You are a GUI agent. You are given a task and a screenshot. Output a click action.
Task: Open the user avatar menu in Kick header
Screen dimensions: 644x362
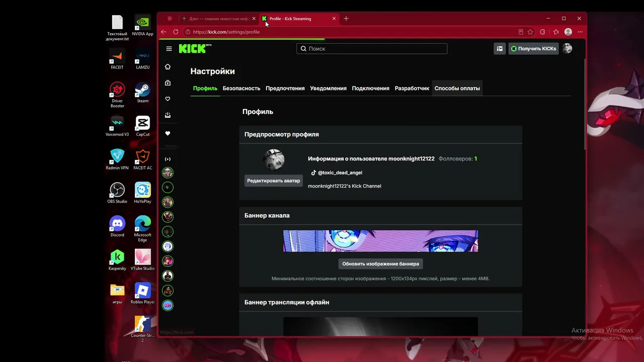[567, 49]
